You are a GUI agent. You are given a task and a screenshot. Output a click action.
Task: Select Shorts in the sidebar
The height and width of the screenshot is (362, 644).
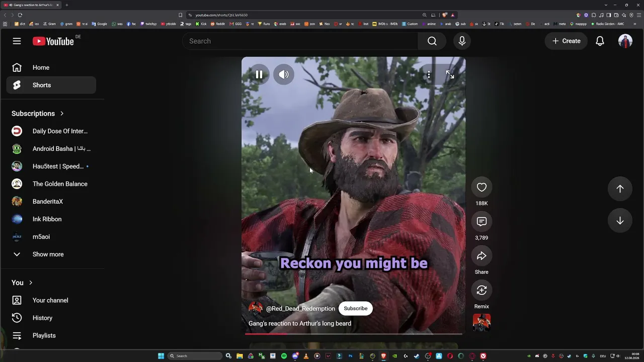(51, 85)
